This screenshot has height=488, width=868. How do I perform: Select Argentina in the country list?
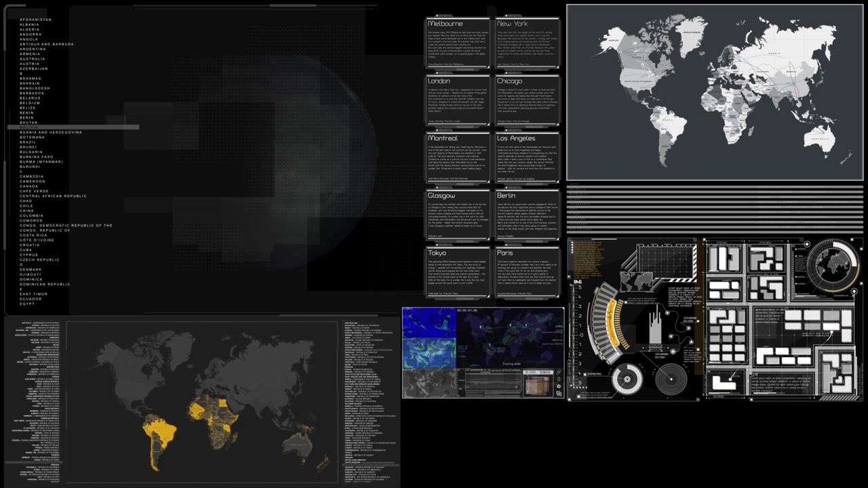pos(33,49)
